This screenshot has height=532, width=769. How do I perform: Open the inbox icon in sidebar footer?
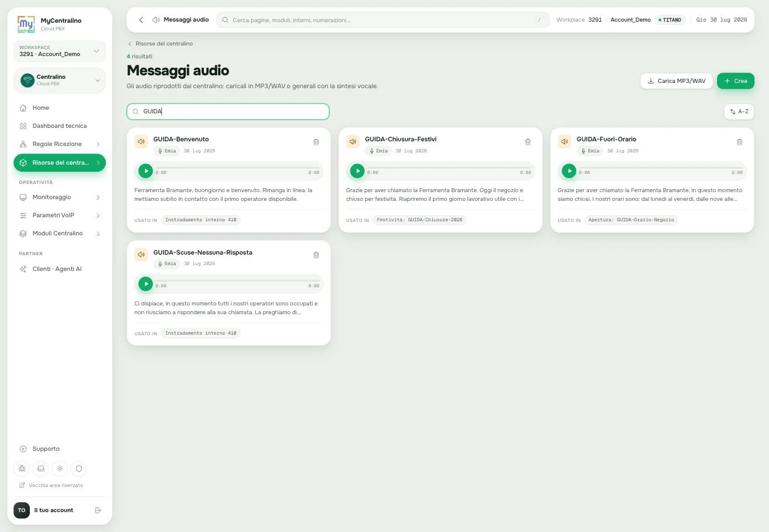coord(41,468)
